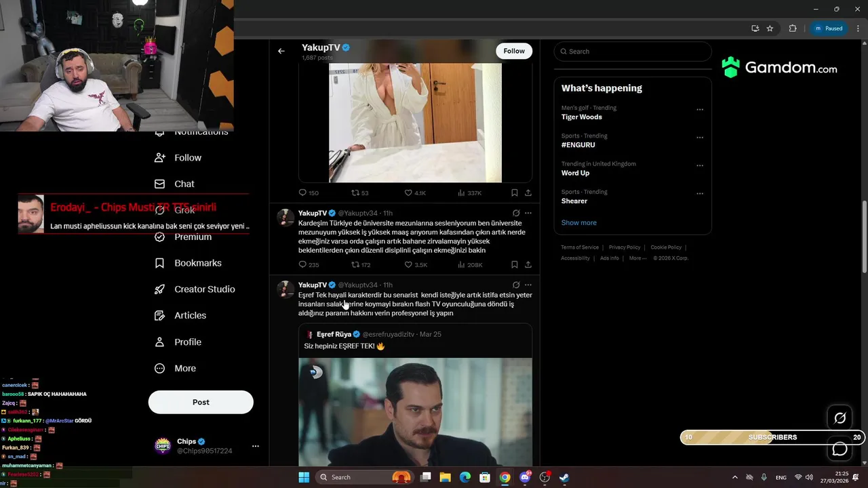Like the post with 3.5K likes
The width and height of the screenshot is (868, 488).
416,265
